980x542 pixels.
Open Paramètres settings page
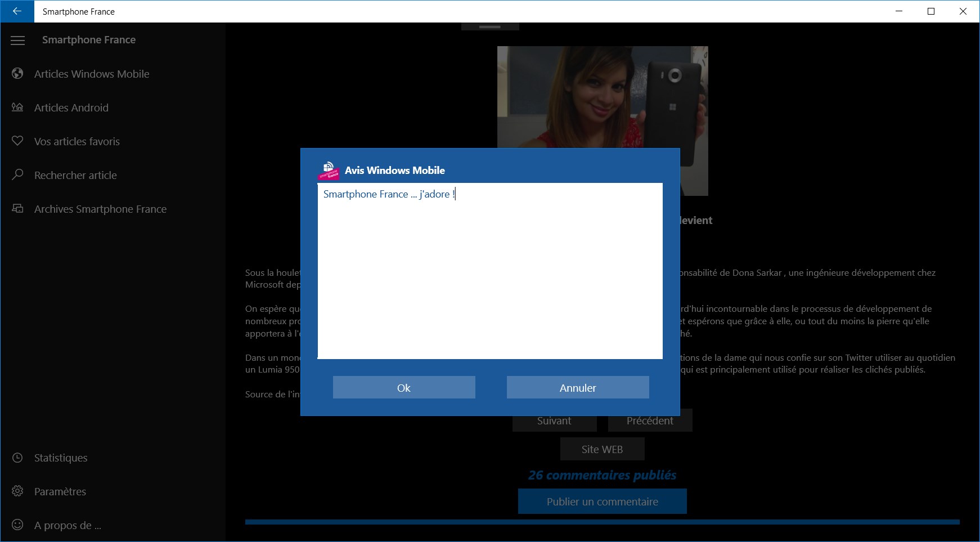(60, 491)
